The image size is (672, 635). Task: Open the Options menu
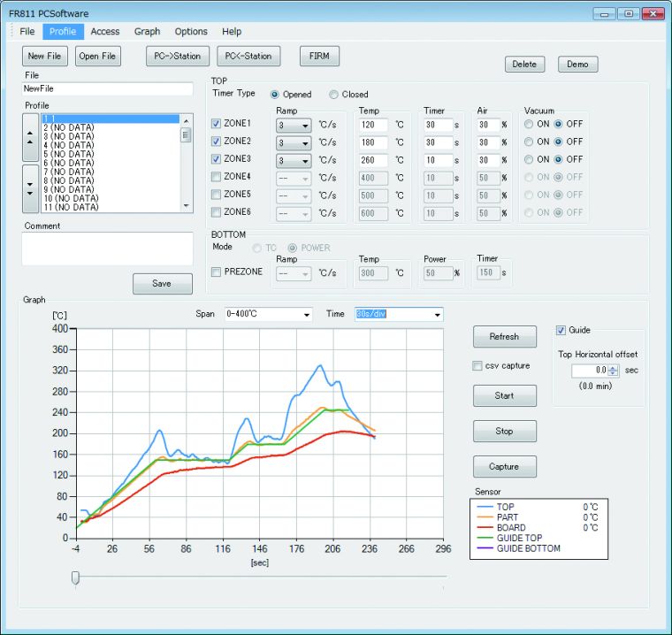click(x=191, y=32)
